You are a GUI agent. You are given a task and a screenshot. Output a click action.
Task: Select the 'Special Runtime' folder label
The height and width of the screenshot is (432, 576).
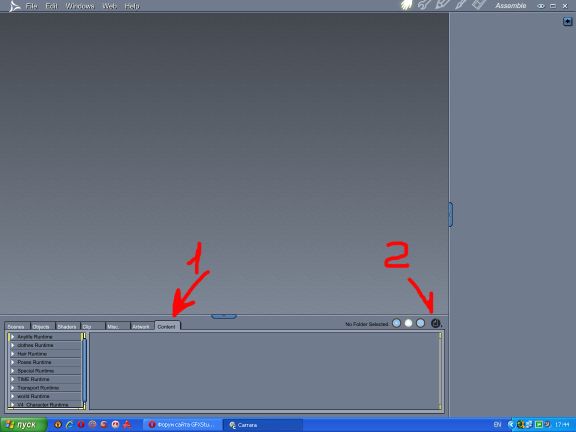coord(36,371)
